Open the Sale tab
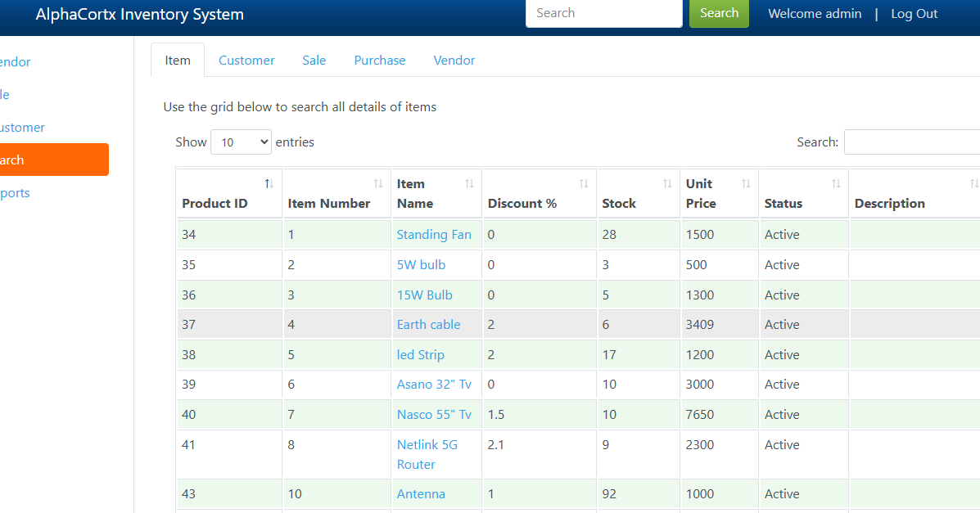This screenshot has width=980, height=513. 314,60
